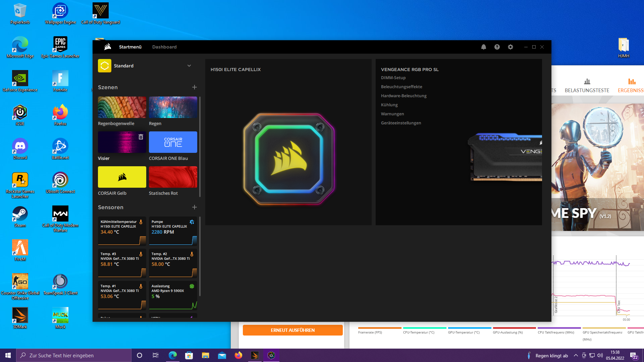Image resolution: width=644 pixels, height=362 pixels.
Task: Select the Regenbogenwelle scene thumbnail
Action: [122, 107]
